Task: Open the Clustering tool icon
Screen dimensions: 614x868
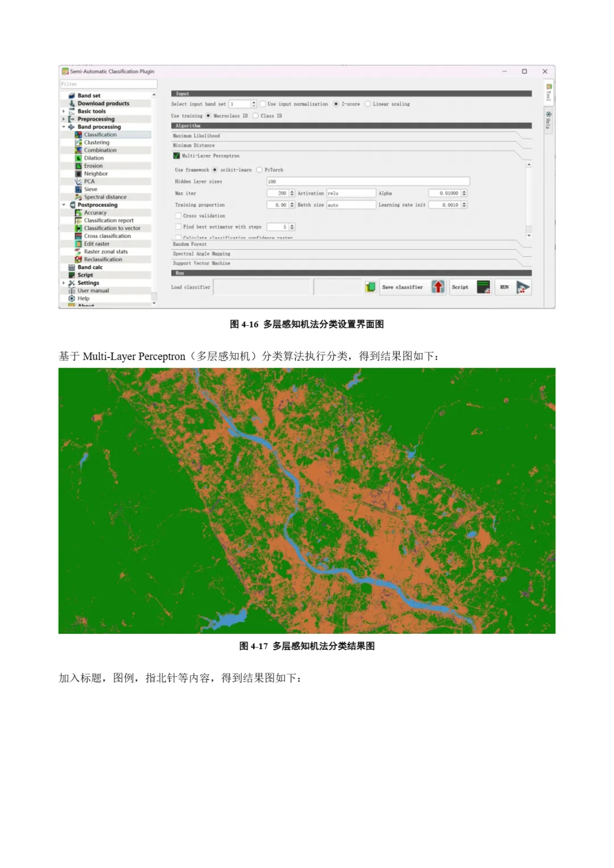Action: pos(78,143)
